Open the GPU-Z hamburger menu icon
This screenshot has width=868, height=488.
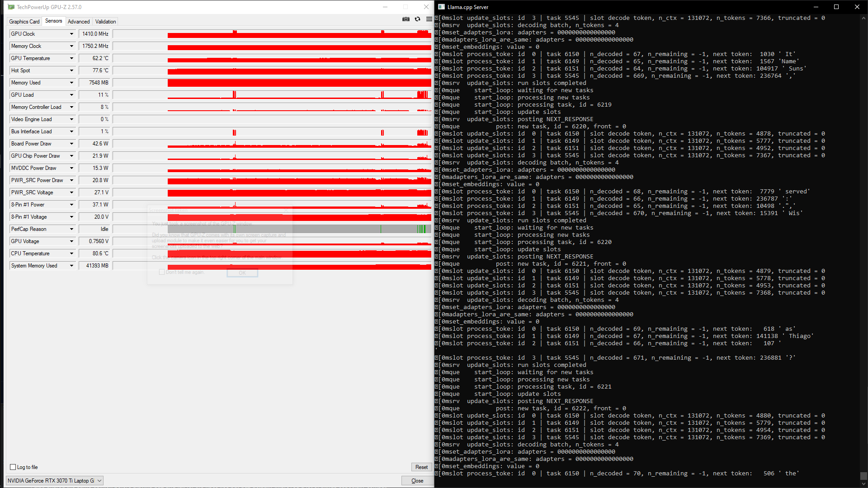coord(429,19)
